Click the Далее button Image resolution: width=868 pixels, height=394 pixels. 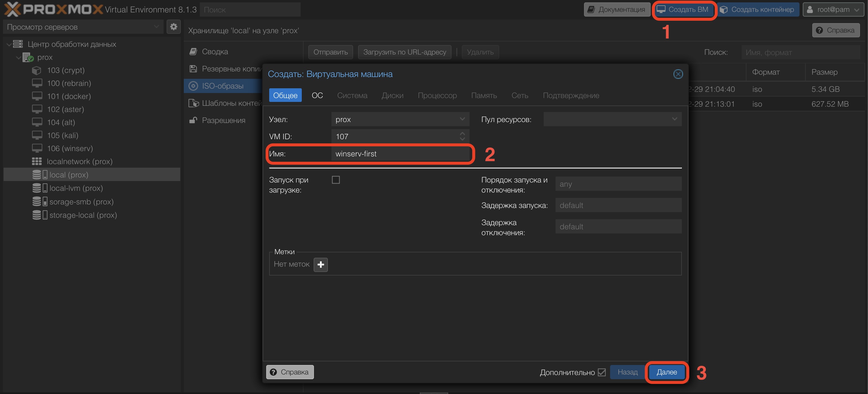[x=666, y=372]
